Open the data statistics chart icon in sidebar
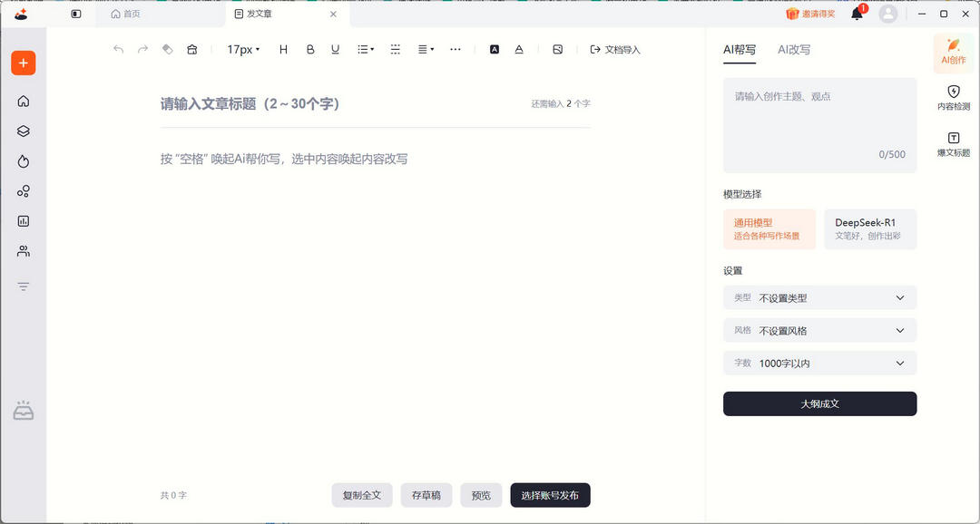Screen dimensions: 980x524 point(23,220)
